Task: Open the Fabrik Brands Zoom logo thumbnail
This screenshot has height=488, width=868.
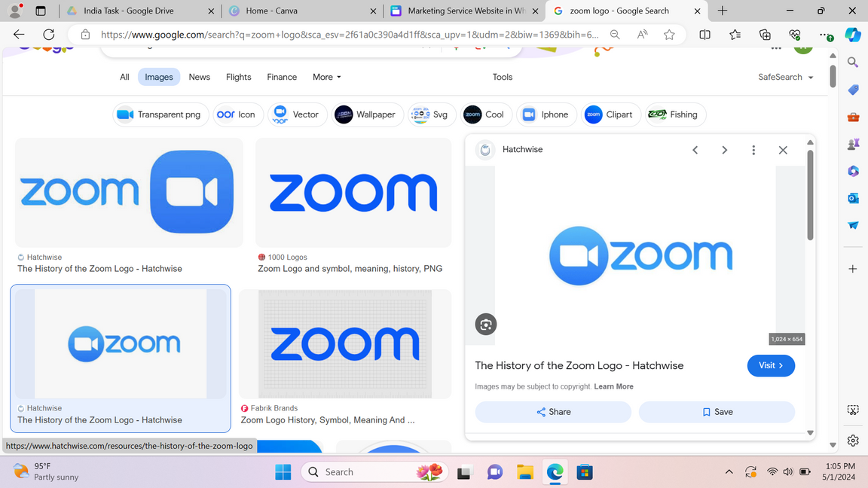Action: point(345,343)
